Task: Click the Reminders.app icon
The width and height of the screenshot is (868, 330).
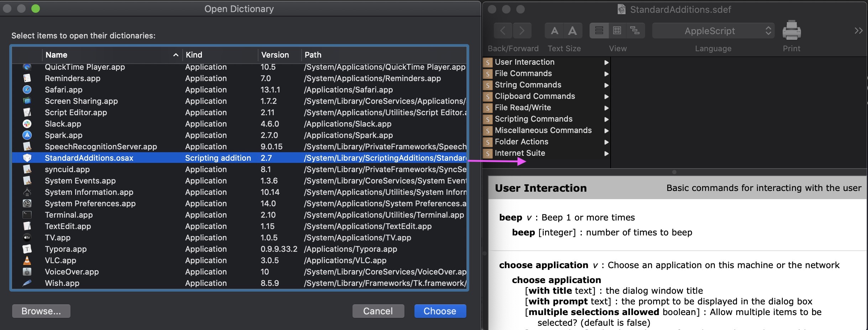Action: (27, 78)
